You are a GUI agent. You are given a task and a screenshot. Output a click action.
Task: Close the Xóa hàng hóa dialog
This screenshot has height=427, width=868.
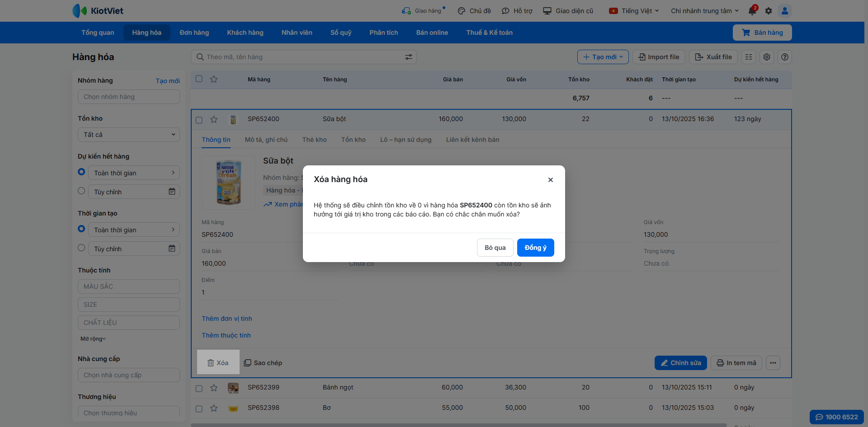551,180
